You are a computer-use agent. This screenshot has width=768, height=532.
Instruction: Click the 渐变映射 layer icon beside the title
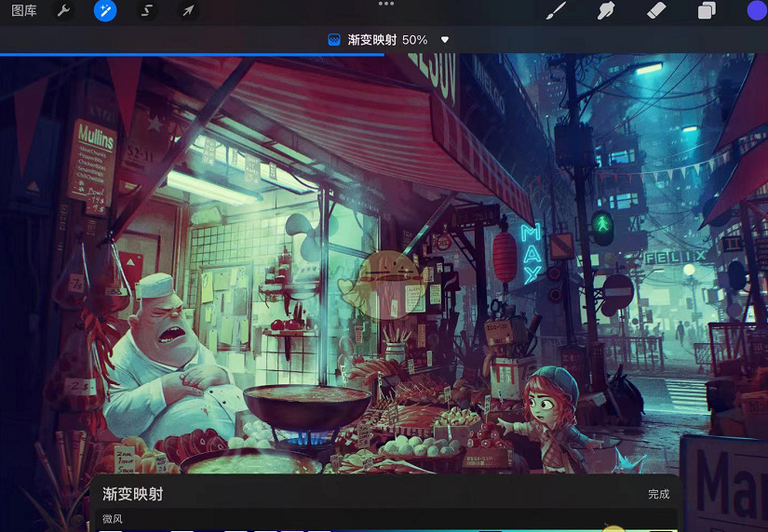click(334, 40)
